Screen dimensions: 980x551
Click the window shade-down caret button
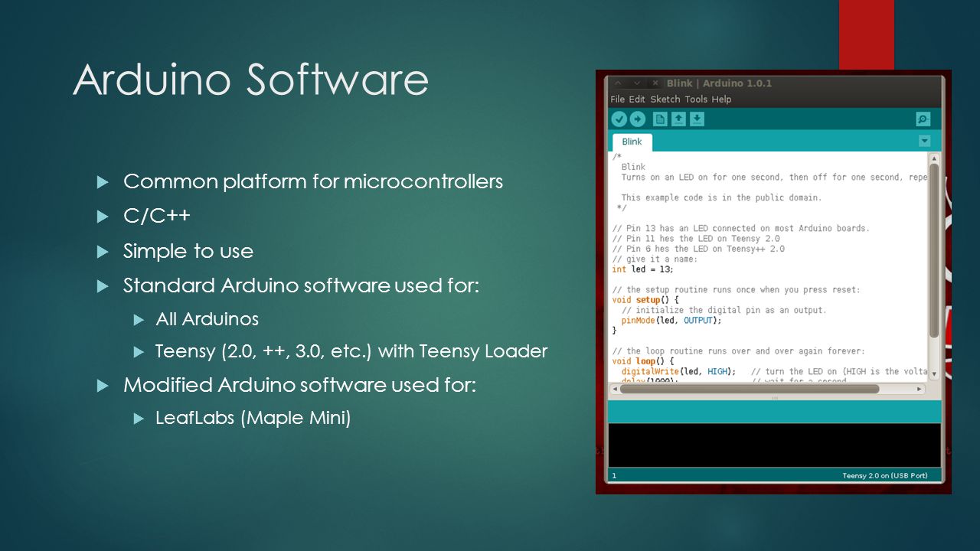coord(636,83)
